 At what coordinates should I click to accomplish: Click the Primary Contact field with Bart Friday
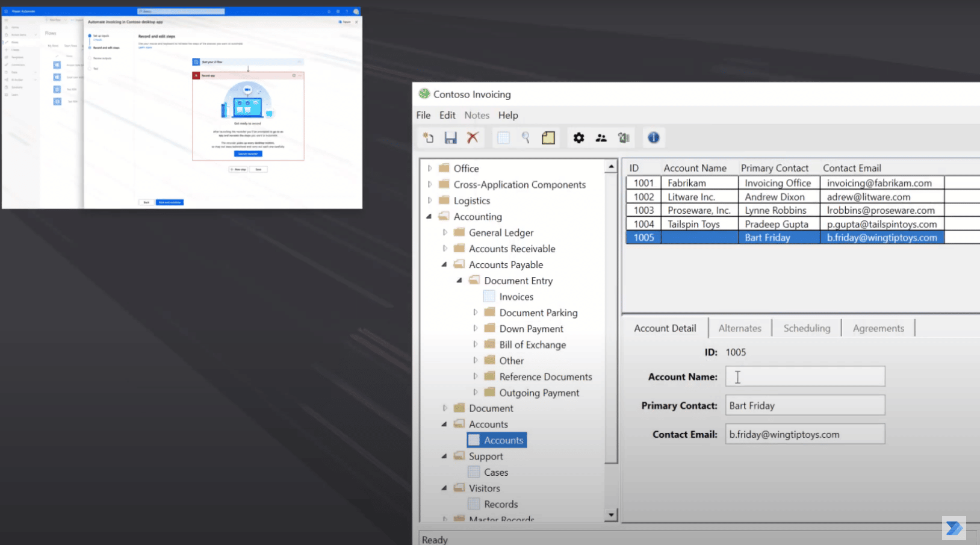click(x=805, y=405)
